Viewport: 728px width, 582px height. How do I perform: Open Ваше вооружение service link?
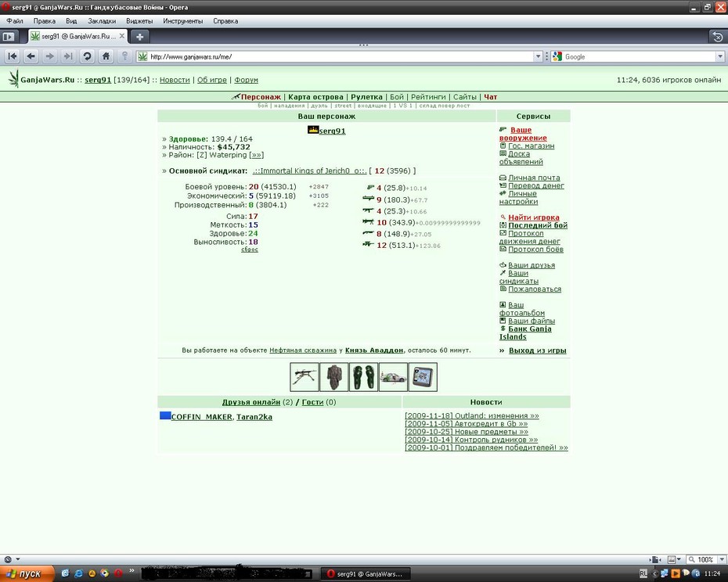(x=523, y=134)
